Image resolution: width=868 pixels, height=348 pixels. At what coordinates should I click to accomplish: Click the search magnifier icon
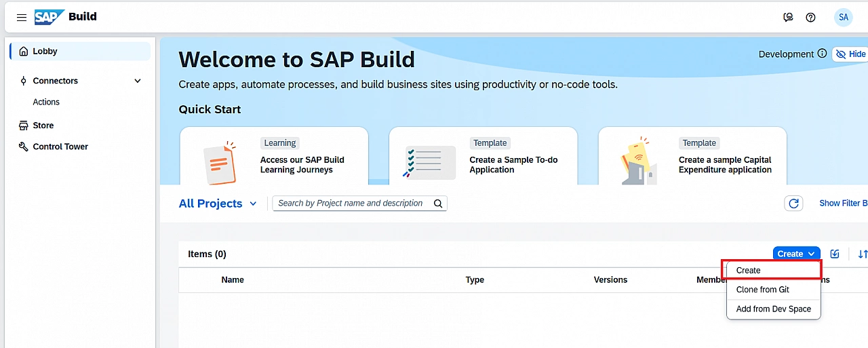coord(438,204)
